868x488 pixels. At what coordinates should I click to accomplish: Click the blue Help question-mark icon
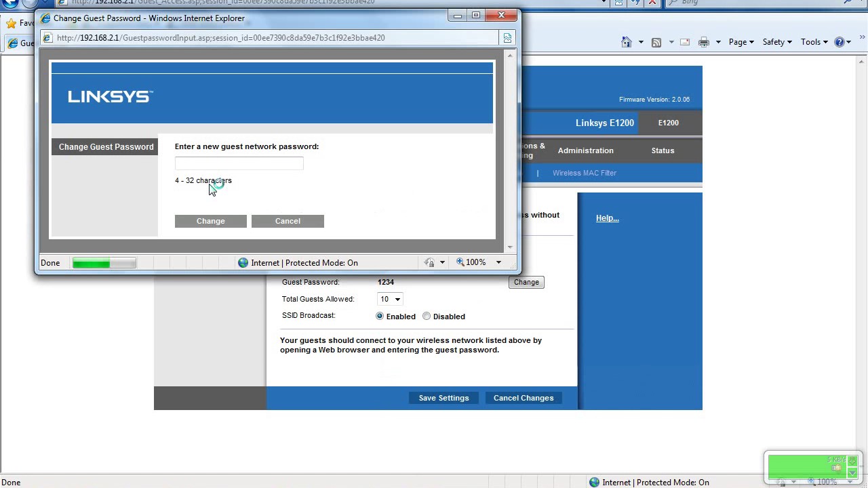click(x=840, y=42)
